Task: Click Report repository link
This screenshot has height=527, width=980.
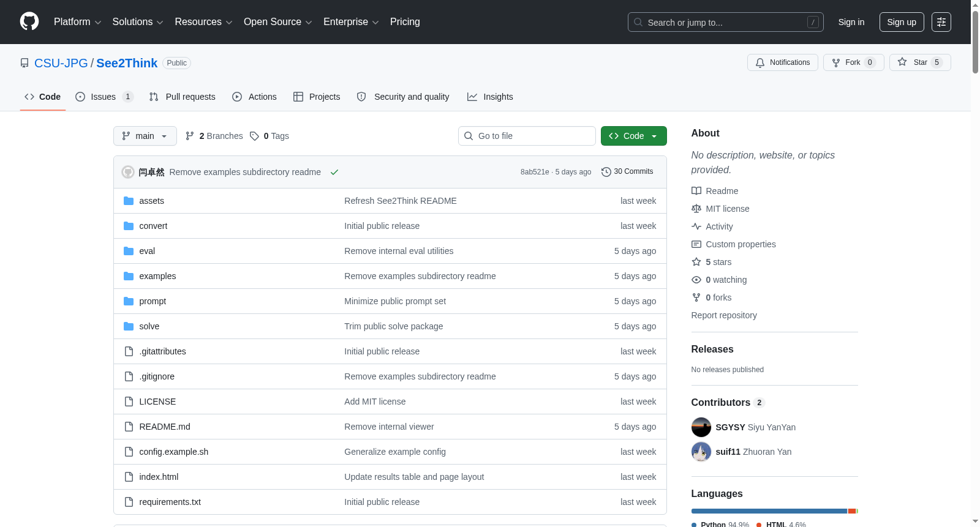Action: click(724, 315)
